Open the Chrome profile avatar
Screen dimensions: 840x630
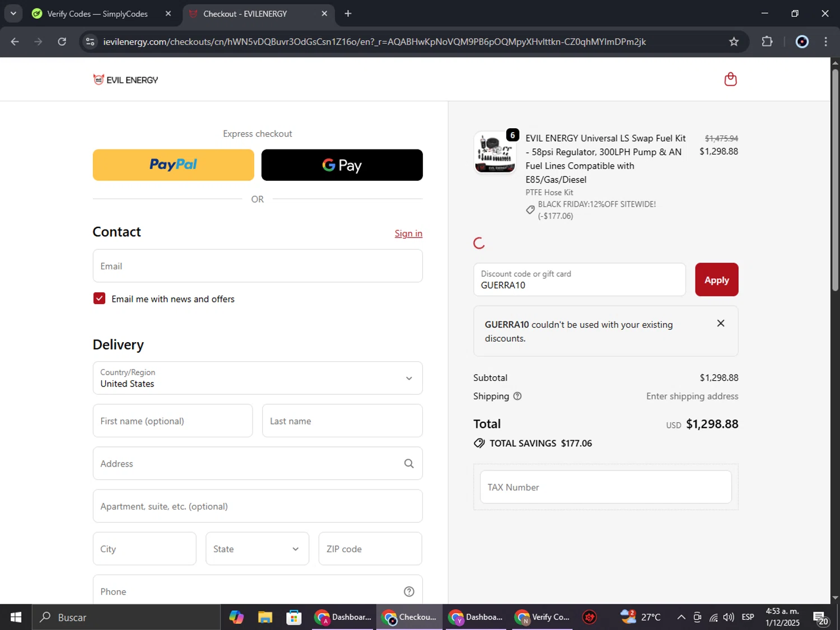click(802, 41)
